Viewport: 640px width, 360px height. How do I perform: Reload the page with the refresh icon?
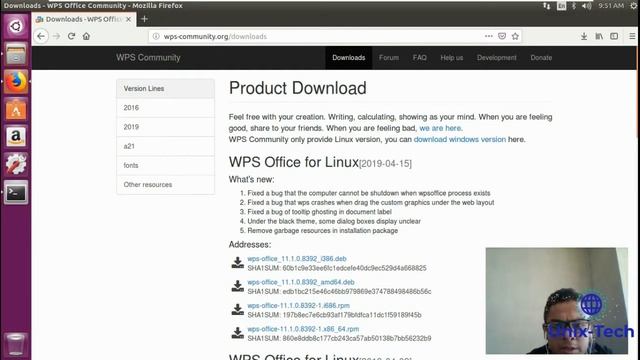point(71,36)
